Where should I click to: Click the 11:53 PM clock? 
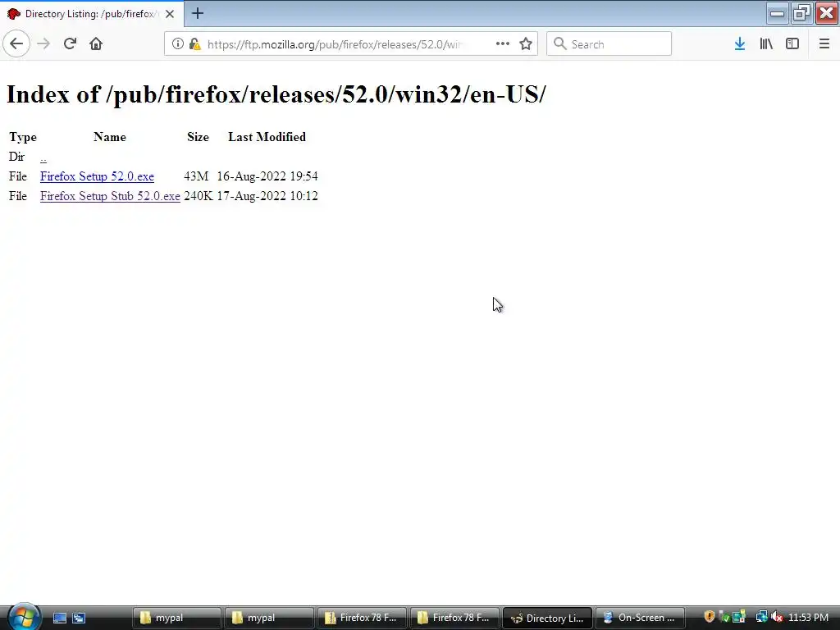808,618
